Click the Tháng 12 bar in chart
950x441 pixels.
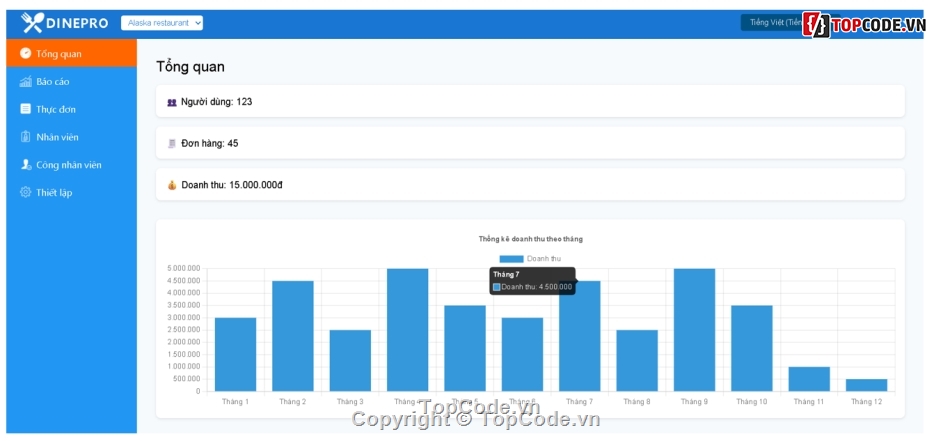(x=866, y=385)
